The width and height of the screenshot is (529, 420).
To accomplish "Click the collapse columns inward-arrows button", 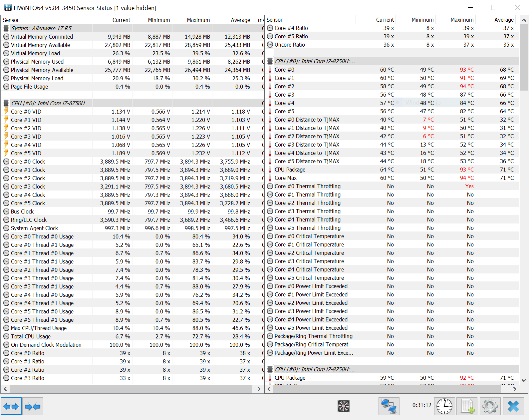I will (33, 406).
